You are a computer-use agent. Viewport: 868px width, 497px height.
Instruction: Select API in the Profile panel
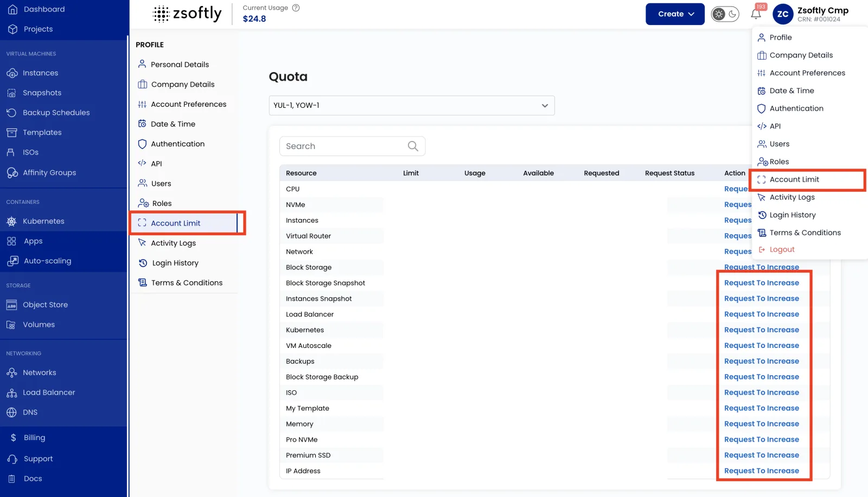coord(150,164)
